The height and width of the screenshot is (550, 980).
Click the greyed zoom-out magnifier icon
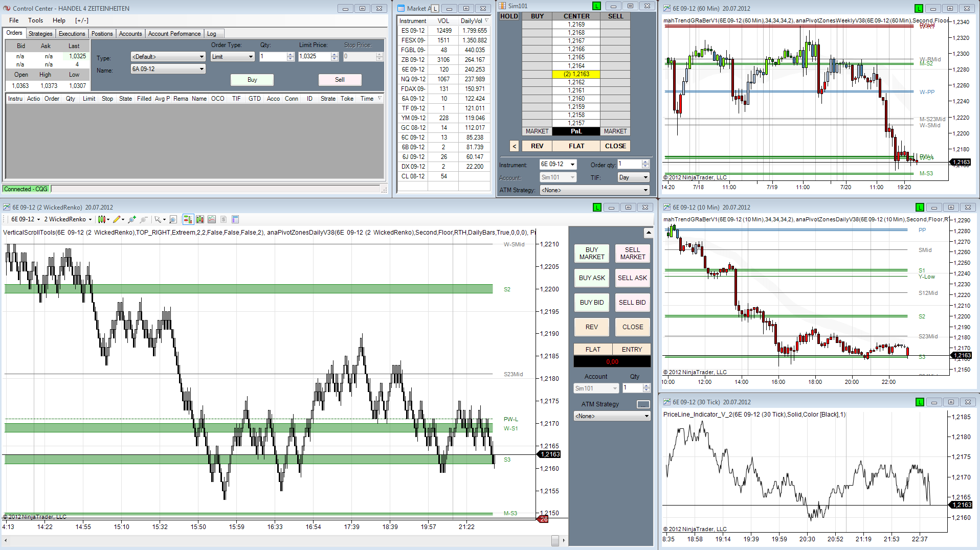point(144,219)
